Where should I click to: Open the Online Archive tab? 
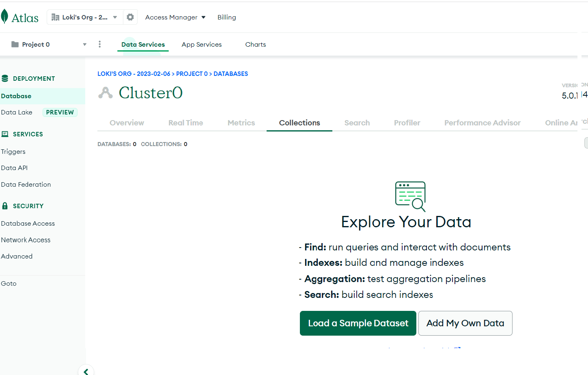click(x=561, y=123)
